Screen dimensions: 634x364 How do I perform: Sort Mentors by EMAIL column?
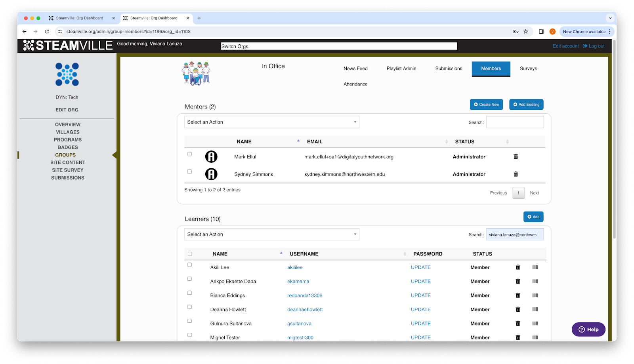click(315, 141)
